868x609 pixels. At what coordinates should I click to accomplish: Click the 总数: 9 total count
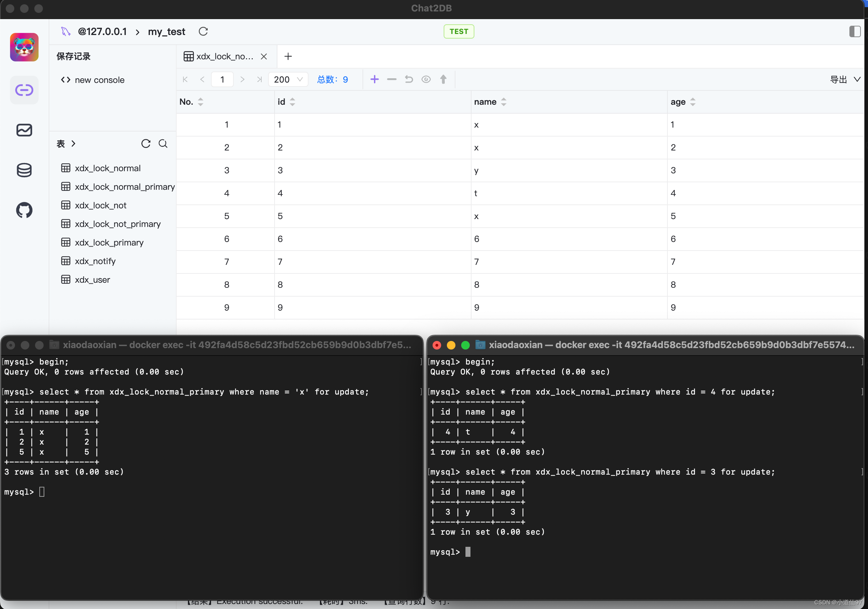[x=333, y=79]
